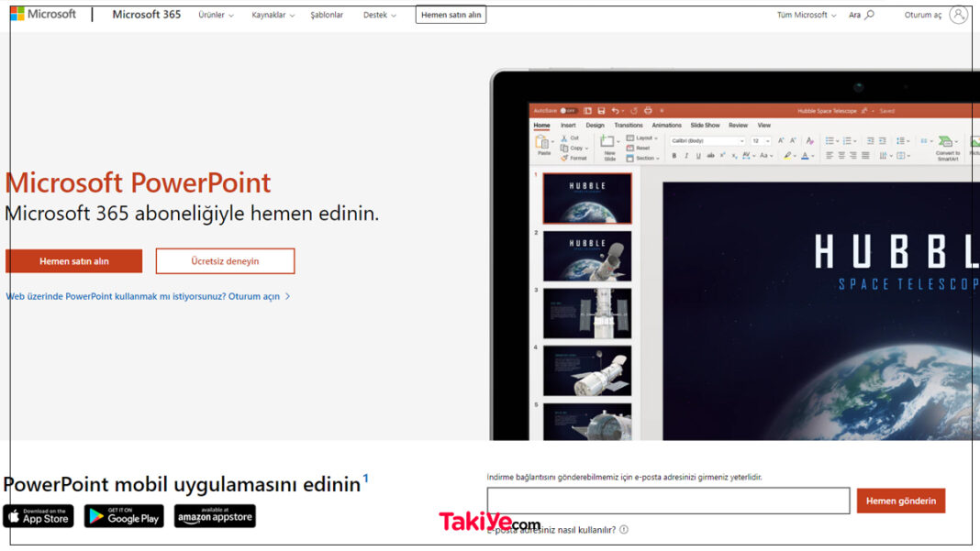
Task: Select slide 4 thumbnail in the slide panel
Action: [587, 370]
